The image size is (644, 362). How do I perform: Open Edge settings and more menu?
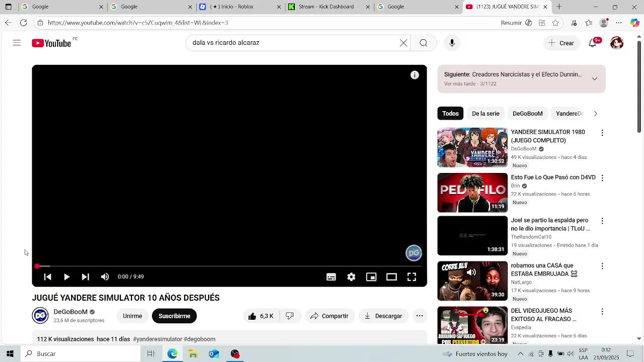pos(619,23)
